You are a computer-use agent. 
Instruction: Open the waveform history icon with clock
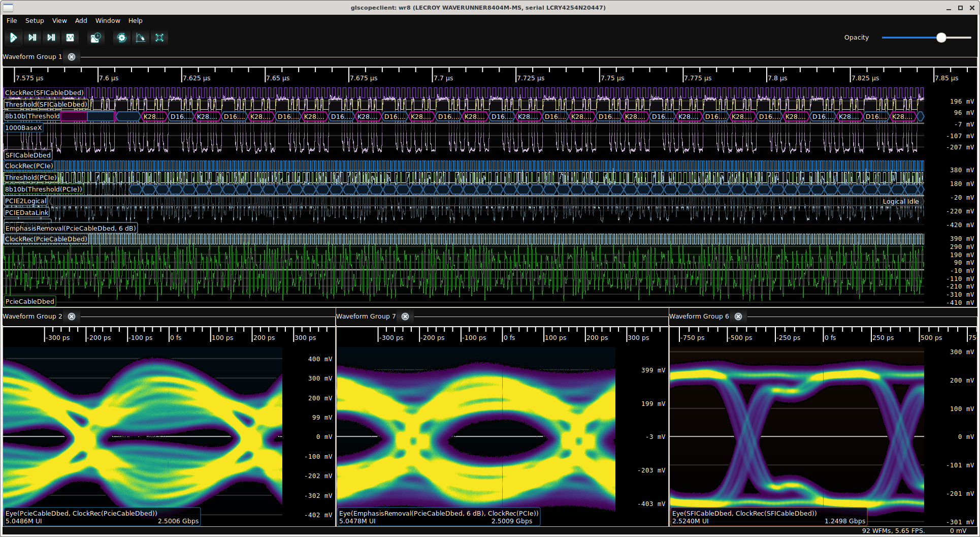(x=95, y=38)
